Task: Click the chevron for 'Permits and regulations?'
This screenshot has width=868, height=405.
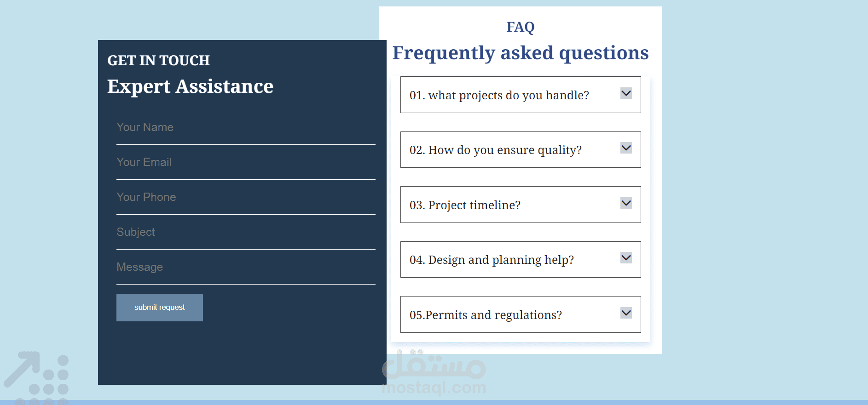Action: click(x=626, y=313)
